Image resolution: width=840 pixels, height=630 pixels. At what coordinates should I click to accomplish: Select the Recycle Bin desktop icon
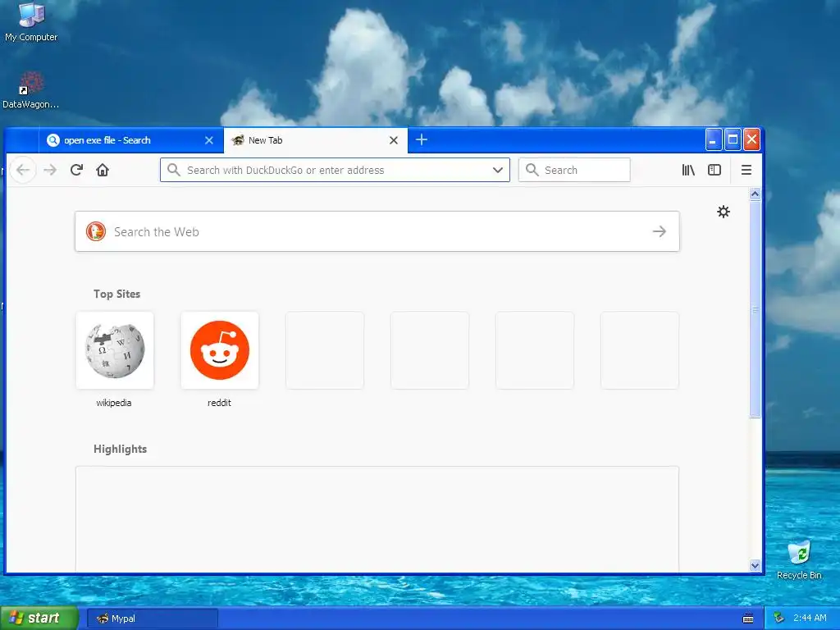click(x=799, y=559)
